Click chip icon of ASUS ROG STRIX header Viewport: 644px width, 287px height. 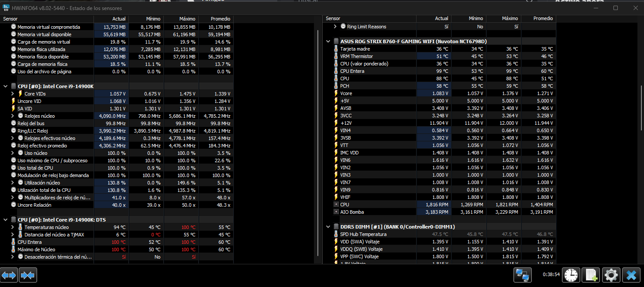click(x=336, y=41)
